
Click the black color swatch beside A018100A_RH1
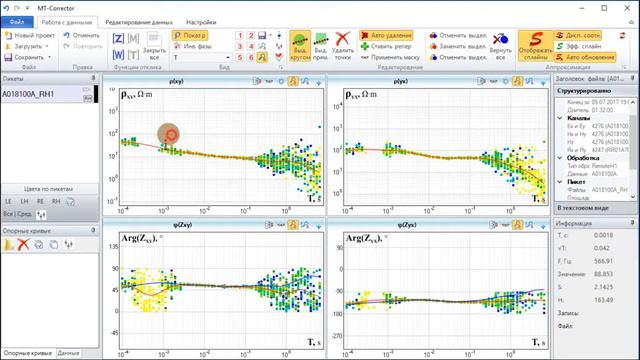(96, 94)
